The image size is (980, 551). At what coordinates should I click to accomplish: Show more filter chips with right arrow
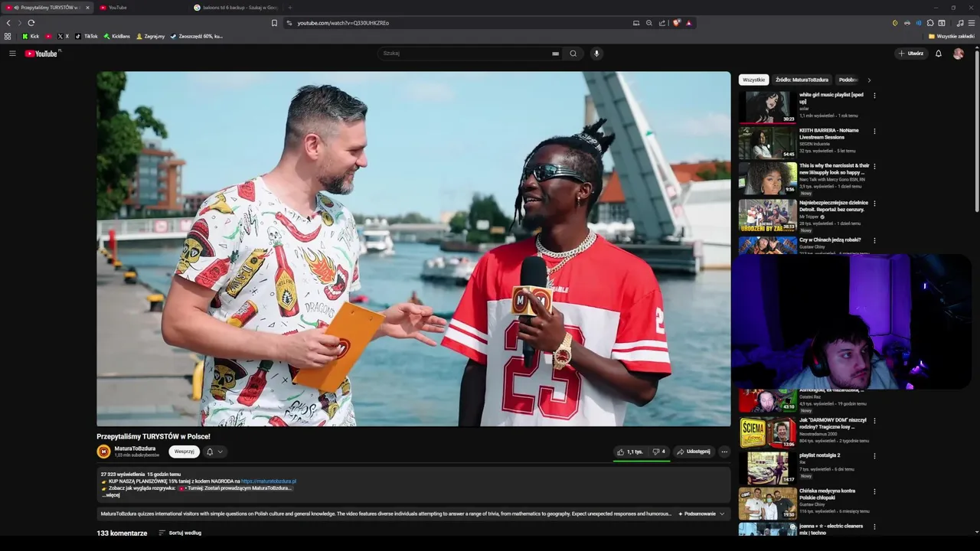coord(869,80)
